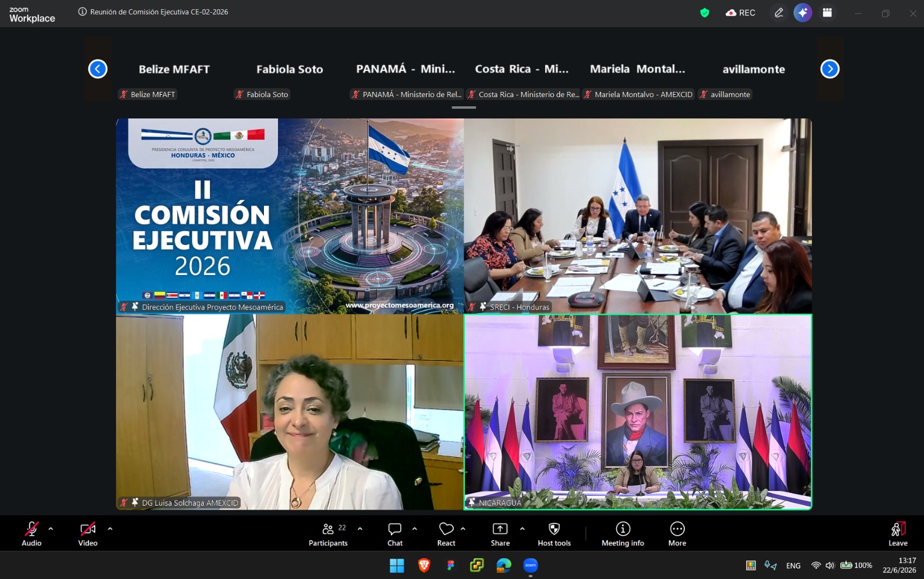
Task: Open Figma from taskbar
Action: click(x=450, y=566)
